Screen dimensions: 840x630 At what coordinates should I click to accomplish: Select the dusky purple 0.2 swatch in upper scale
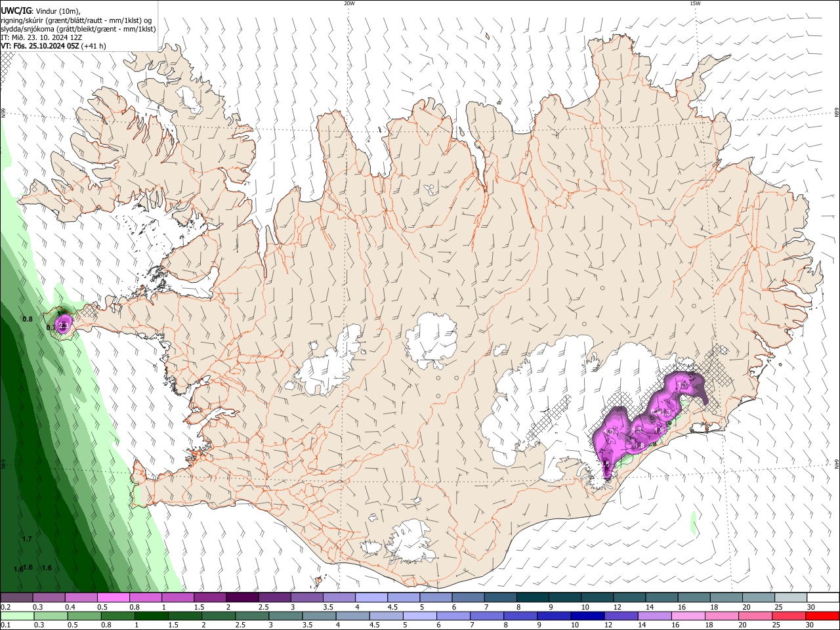coord(16,598)
